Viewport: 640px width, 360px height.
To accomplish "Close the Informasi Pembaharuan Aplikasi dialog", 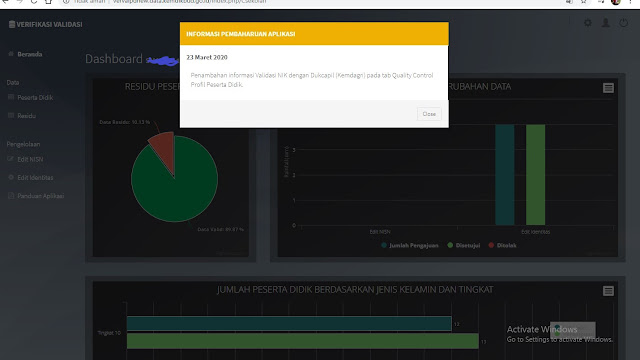I will pos(429,114).
